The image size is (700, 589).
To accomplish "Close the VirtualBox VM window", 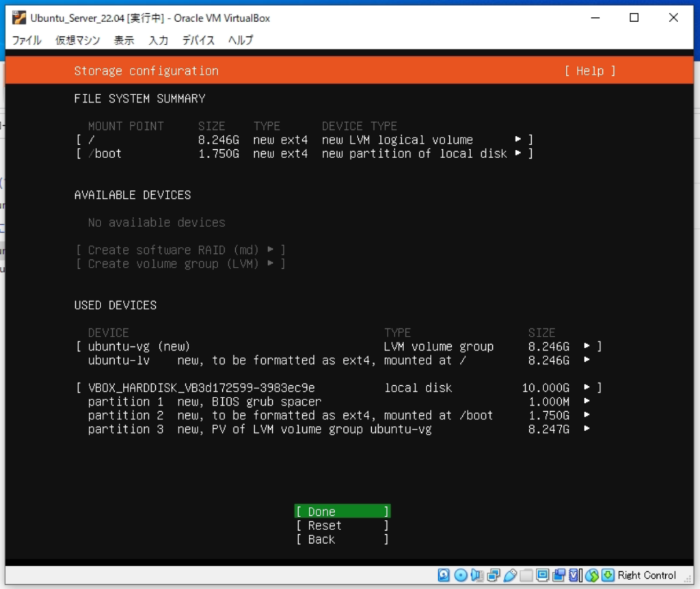I will tap(673, 17).
